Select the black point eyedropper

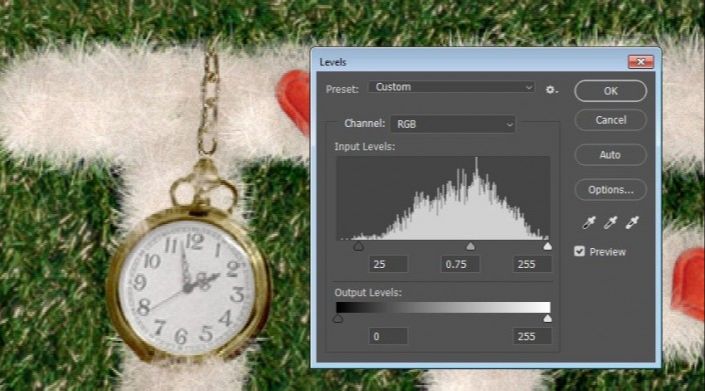pyautogui.click(x=589, y=222)
